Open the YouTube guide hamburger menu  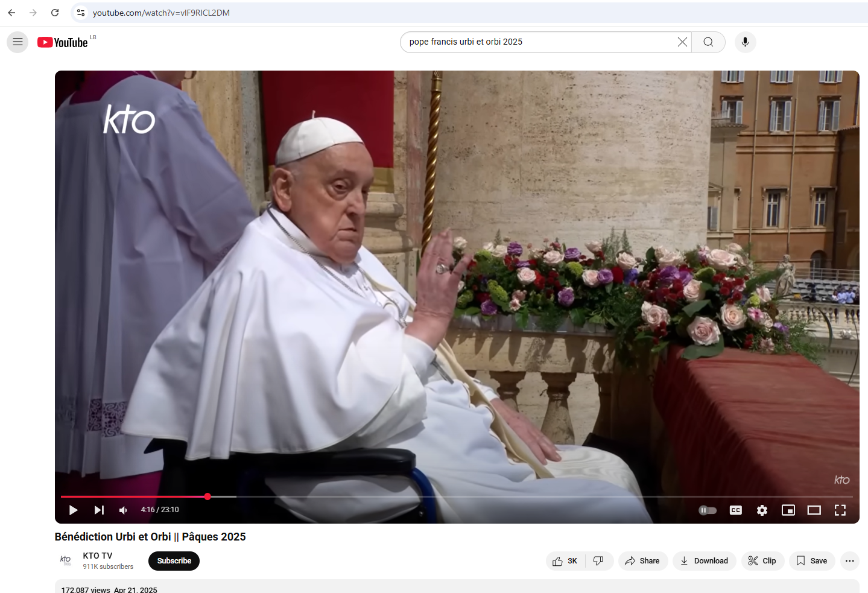[x=17, y=42]
